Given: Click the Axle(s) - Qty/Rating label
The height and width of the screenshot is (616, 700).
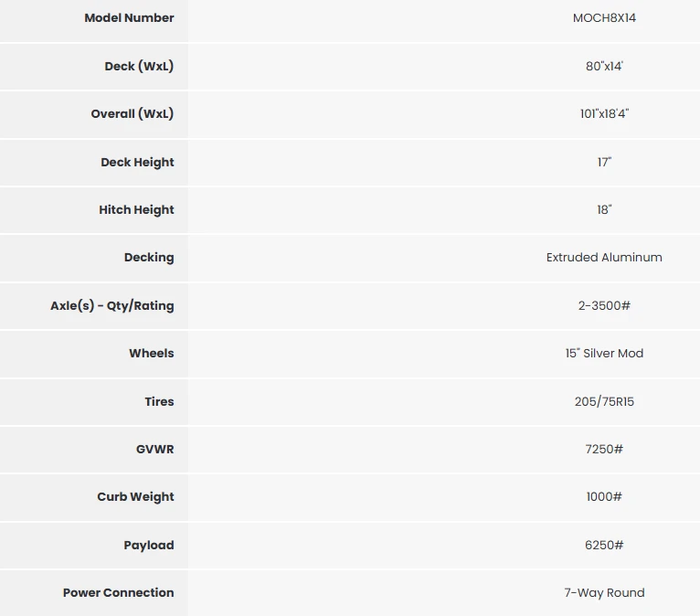Looking at the screenshot, I should (112, 305).
